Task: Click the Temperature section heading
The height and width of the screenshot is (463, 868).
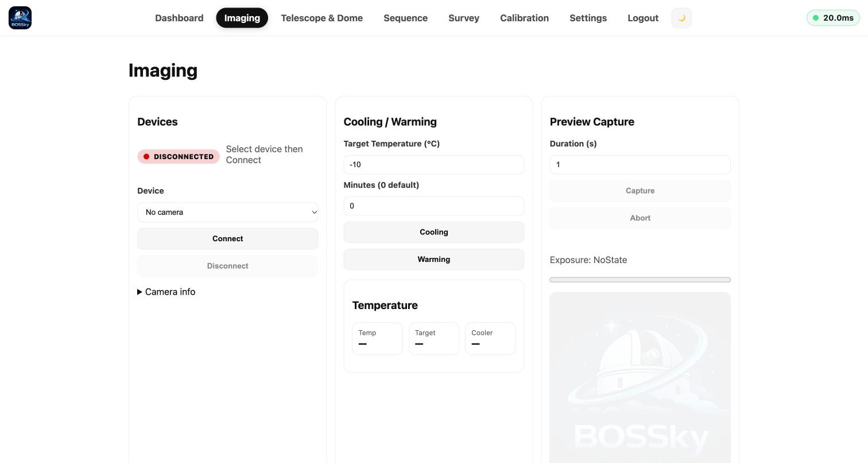Action: tap(385, 306)
